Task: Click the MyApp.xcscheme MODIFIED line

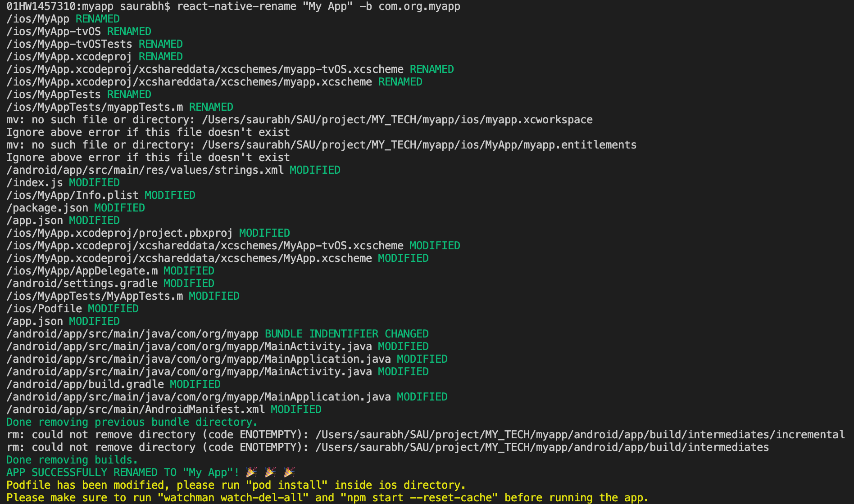Action: pyautogui.click(x=218, y=259)
